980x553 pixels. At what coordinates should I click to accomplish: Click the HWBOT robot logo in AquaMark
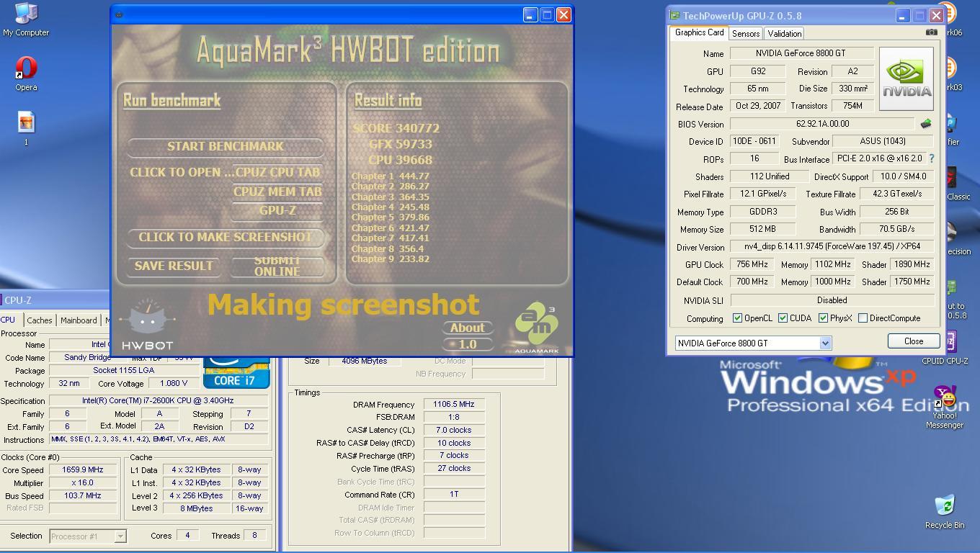point(147,324)
